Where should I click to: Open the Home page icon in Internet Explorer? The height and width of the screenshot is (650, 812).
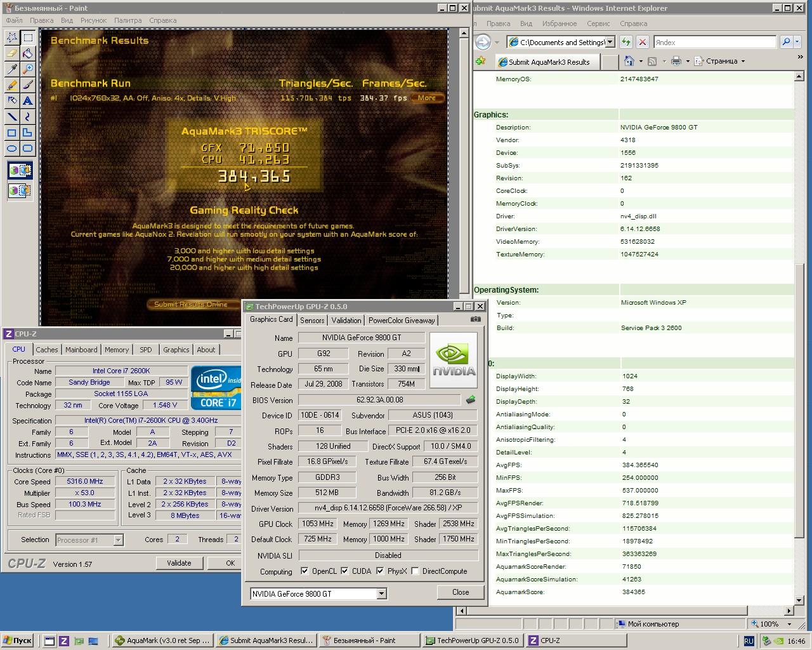coord(629,61)
